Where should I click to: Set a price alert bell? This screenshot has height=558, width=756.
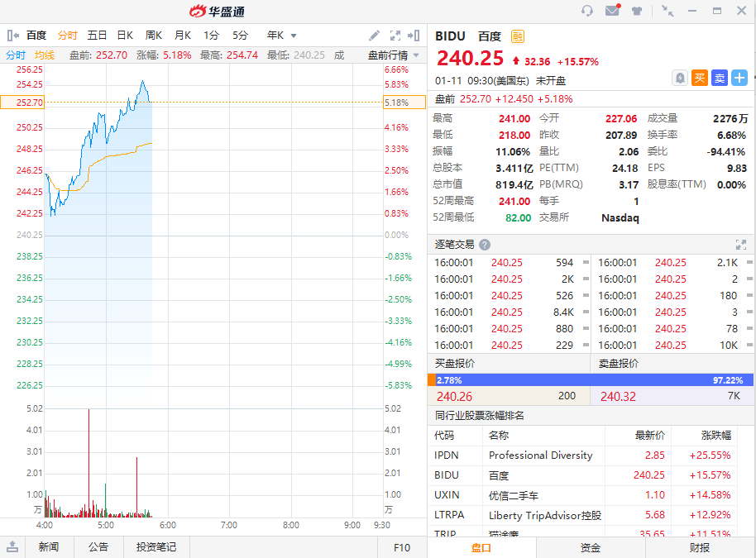680,78
